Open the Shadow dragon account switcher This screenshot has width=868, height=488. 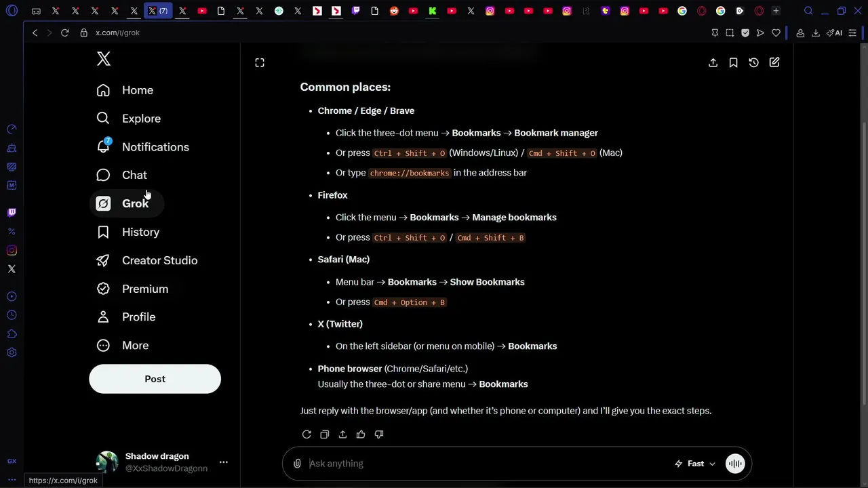161,462
